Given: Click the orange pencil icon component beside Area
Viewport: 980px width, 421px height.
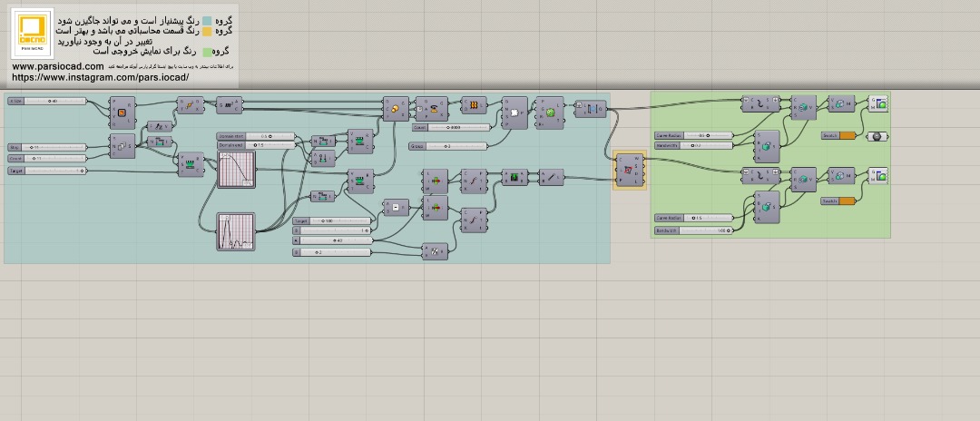Looking at the screenshot, I should [191, 105].
